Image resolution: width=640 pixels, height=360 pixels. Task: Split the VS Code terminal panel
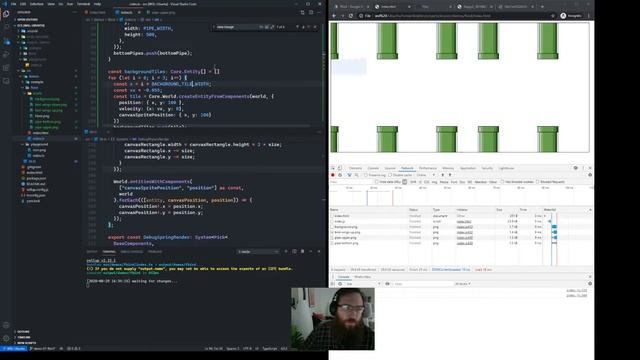(294, 251)
